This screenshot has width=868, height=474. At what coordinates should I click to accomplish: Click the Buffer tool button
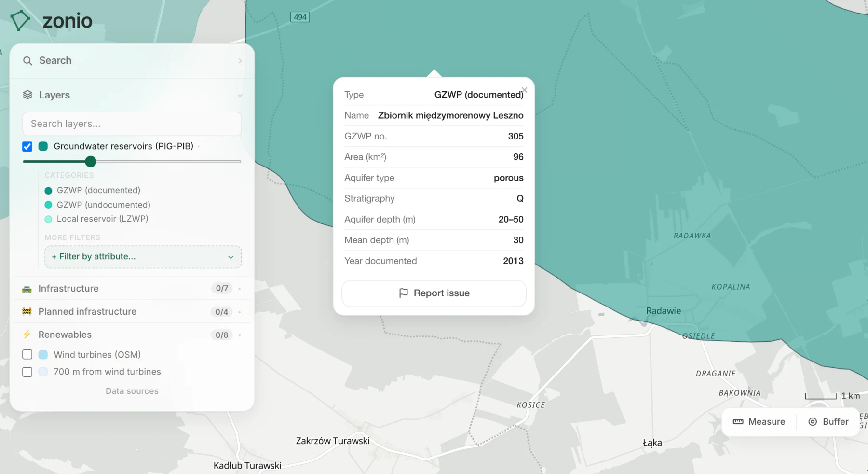coord(828,422)
